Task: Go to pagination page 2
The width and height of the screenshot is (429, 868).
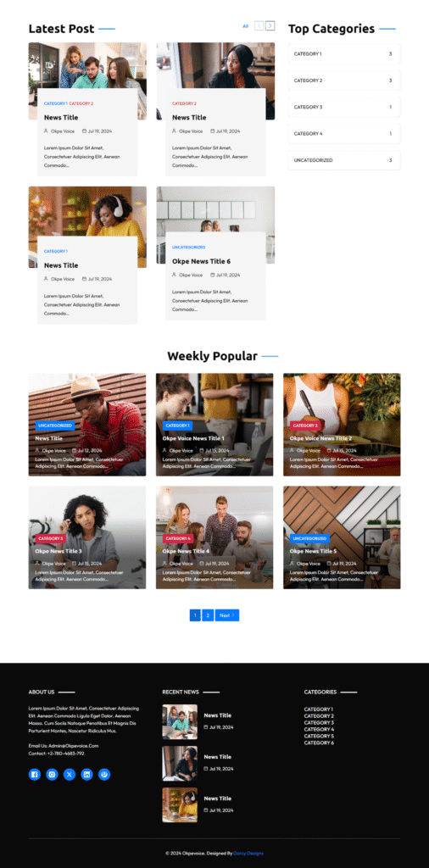Action: click(208, 615)
